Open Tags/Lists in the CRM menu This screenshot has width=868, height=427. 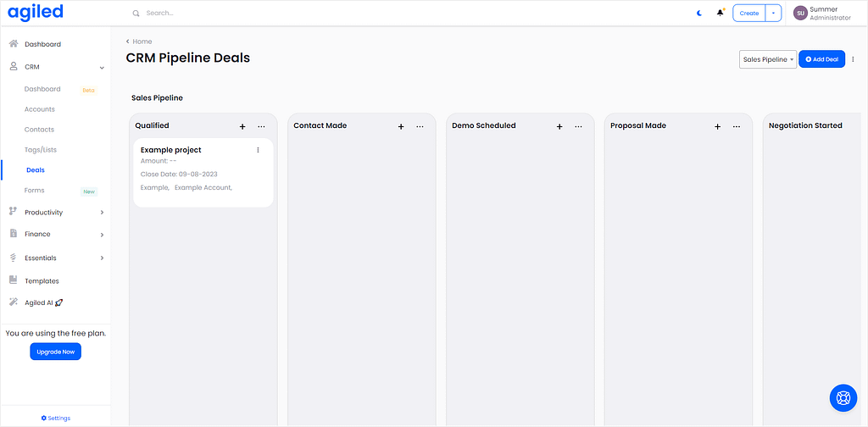coord(41,150)
